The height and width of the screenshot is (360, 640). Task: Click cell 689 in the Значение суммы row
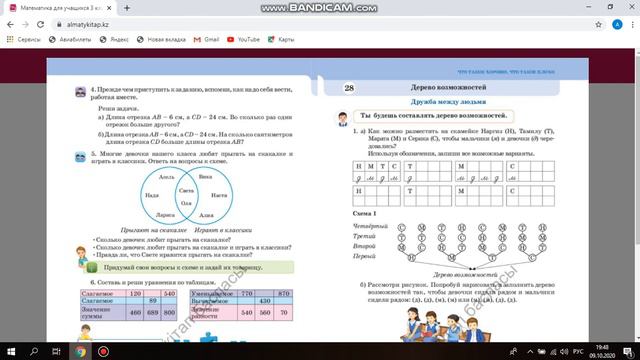coord(152,312)
